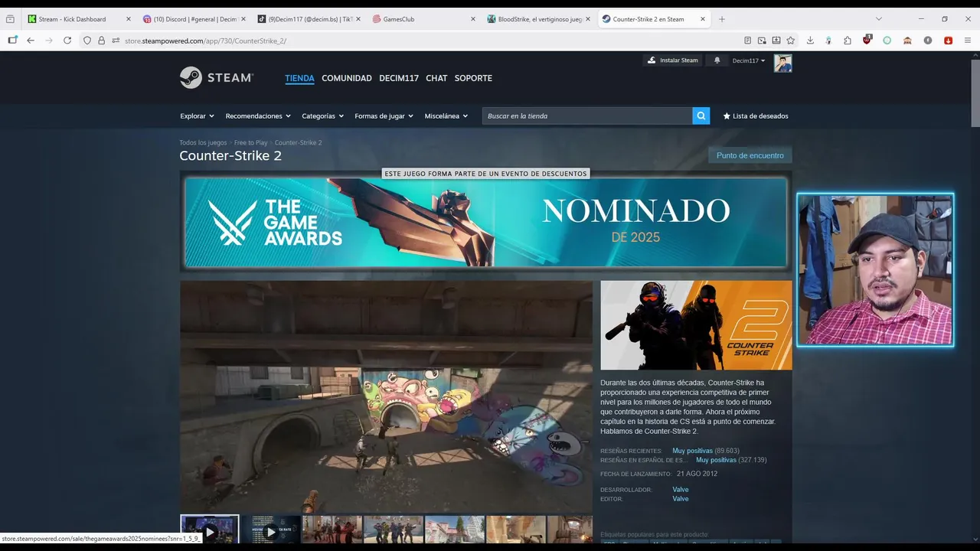Bookmark this page with the star icon

pyautogui.click(x=790, y=40)
